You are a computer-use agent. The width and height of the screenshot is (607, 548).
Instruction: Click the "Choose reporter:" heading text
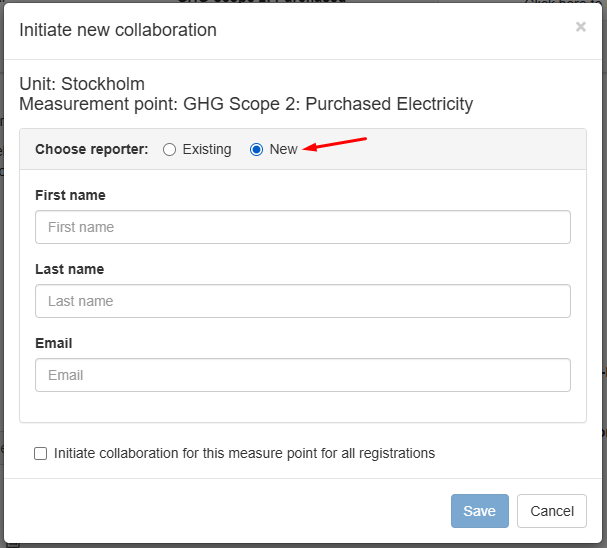[x=92, y=150]
